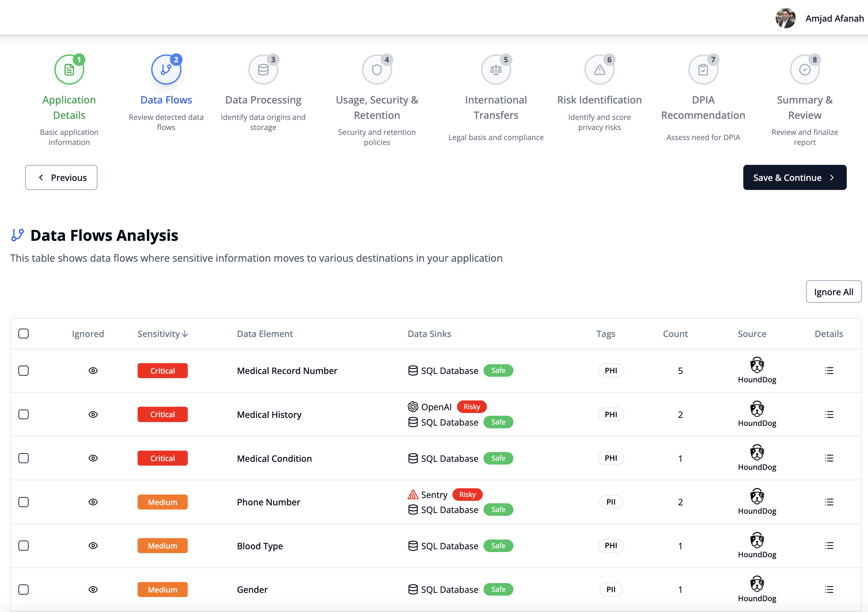Click the Previous button
Image resolution: width=868 pixels, height=612 pixels.
coord(61,177)
